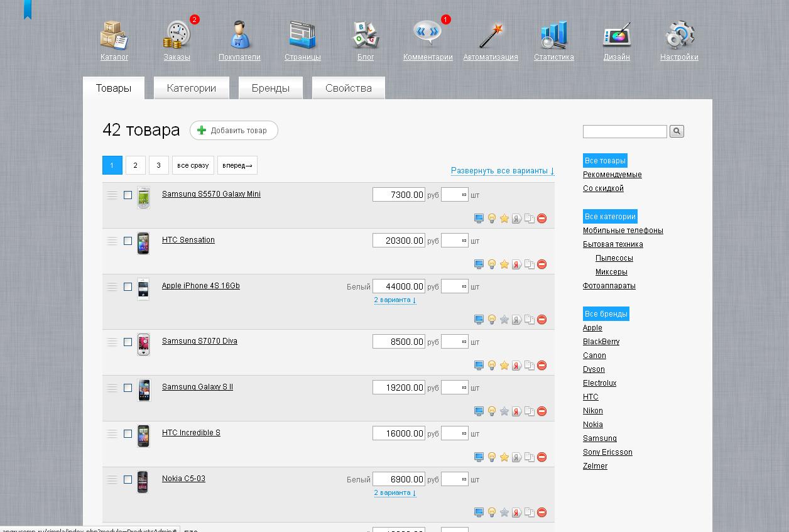Click the Yandex icon for HTC Incredible S
789x532 pixels.
tap(516, 457)
